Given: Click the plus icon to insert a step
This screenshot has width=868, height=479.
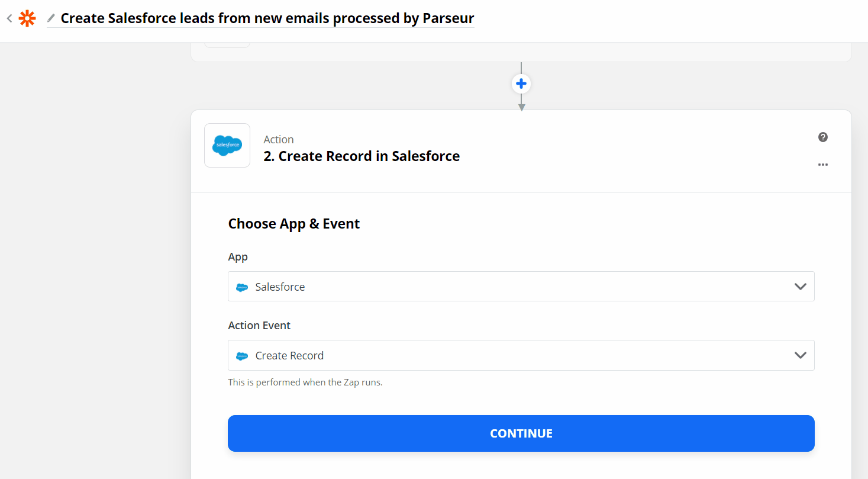Looking at the screenshot, I should point(521,83).
